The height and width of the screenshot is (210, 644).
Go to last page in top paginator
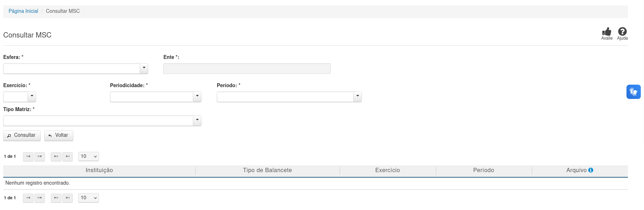click(x=68, y=156)
